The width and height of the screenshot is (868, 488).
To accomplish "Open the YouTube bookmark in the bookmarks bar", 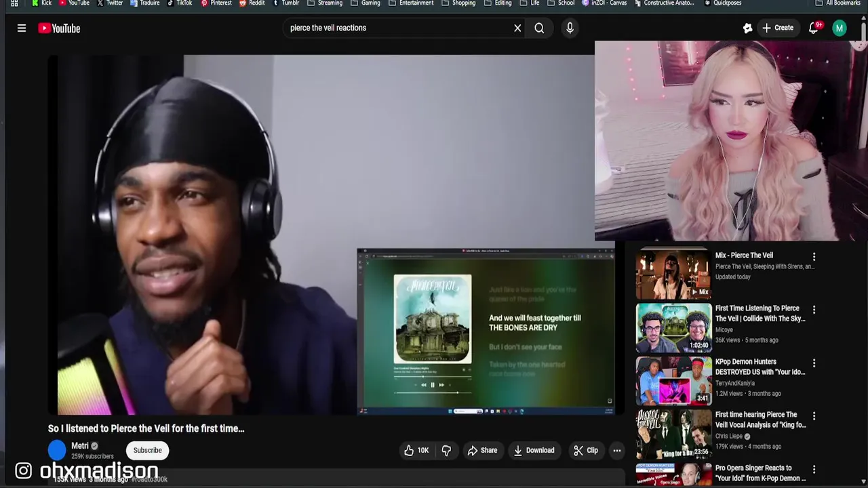I will [74, 3].
